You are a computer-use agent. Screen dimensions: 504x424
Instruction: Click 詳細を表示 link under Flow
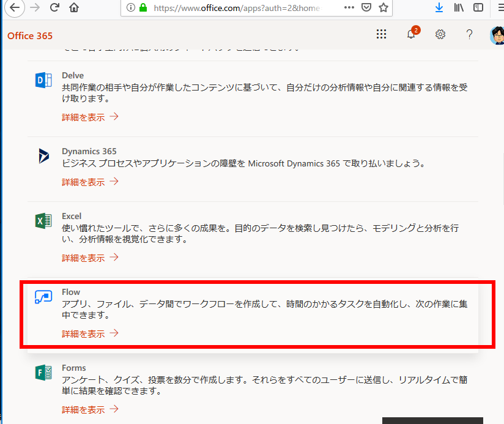click(91, 333)
